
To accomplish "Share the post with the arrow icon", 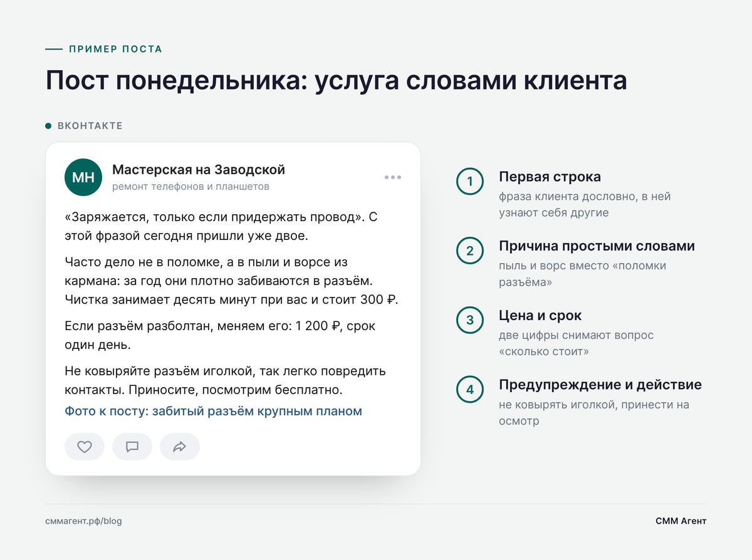I will click(180, 447).
